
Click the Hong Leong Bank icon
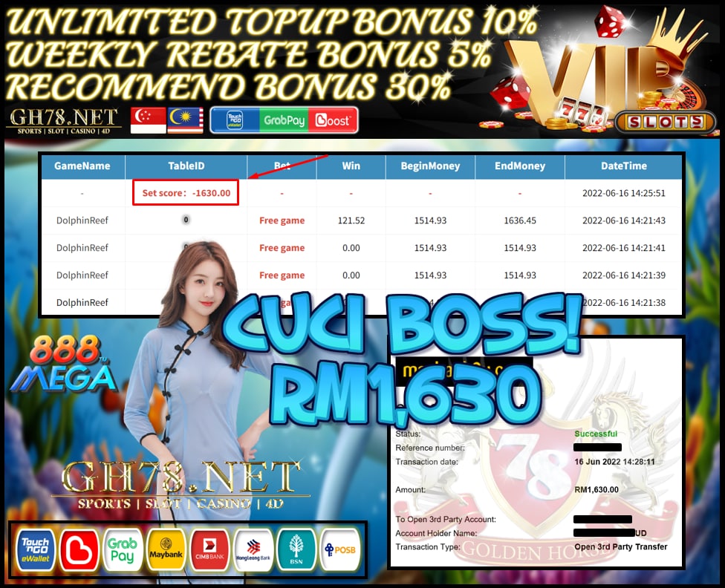click(x=253, y=550)
